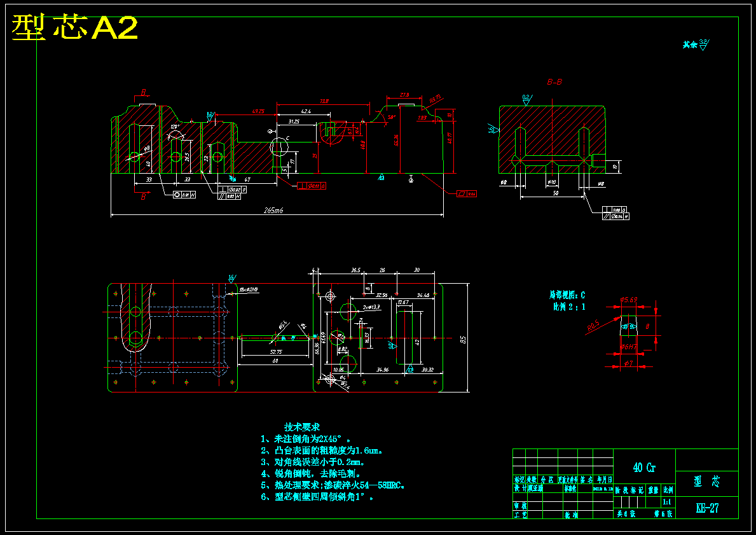The image size is (756, 535).
Task: Select the "其余" surface roughness note
Action: pos(690,45)
